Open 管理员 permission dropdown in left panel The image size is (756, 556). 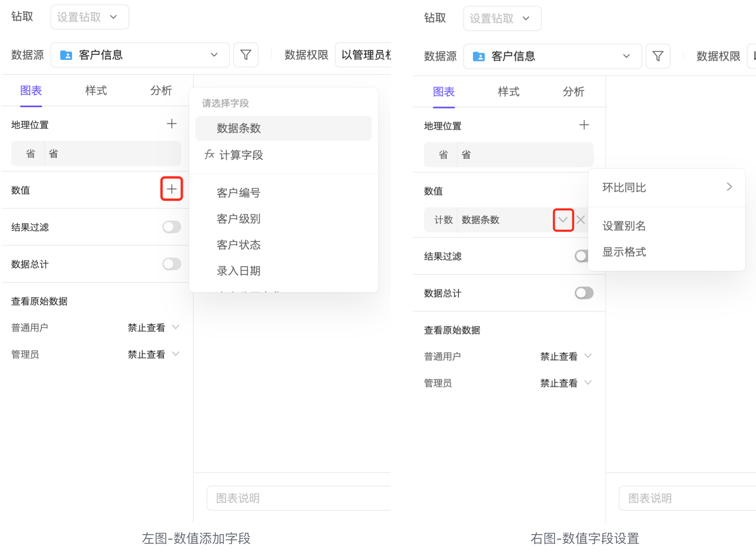point(154,354)
